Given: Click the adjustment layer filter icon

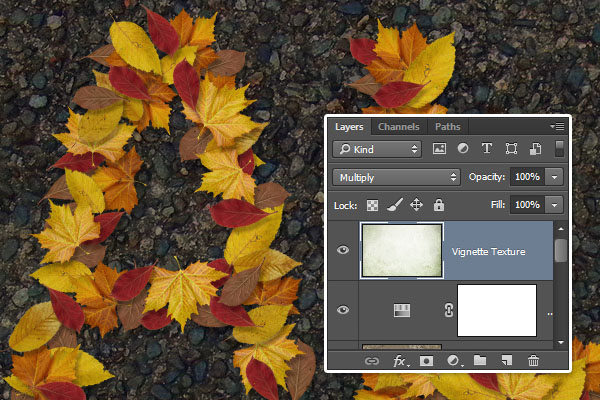Looking at the screenshot, I should [463, 149].
